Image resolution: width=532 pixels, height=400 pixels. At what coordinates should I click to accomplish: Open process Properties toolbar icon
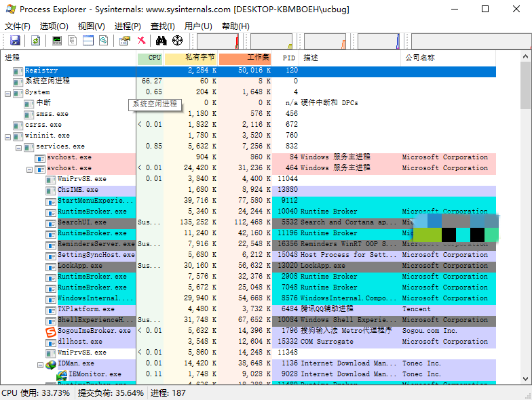(124, 41)
